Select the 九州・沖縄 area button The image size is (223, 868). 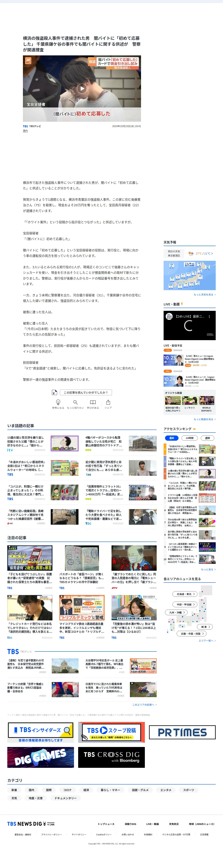click(x=176, y=613)
